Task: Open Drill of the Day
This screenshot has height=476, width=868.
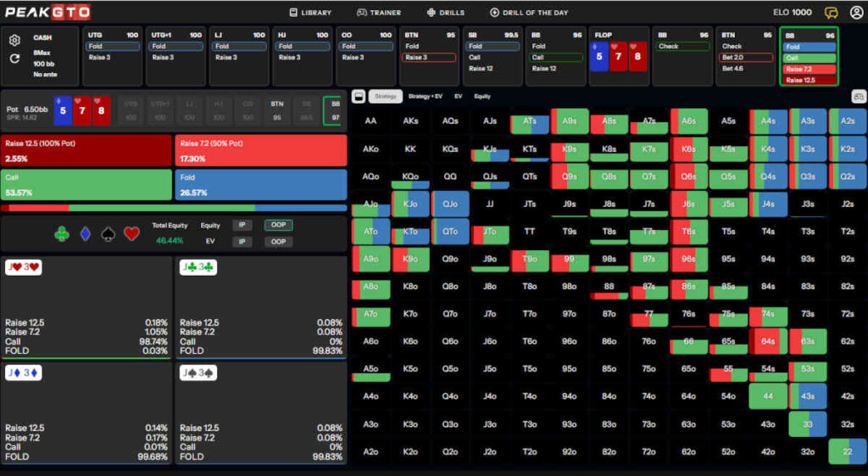Action: point(529,13)
